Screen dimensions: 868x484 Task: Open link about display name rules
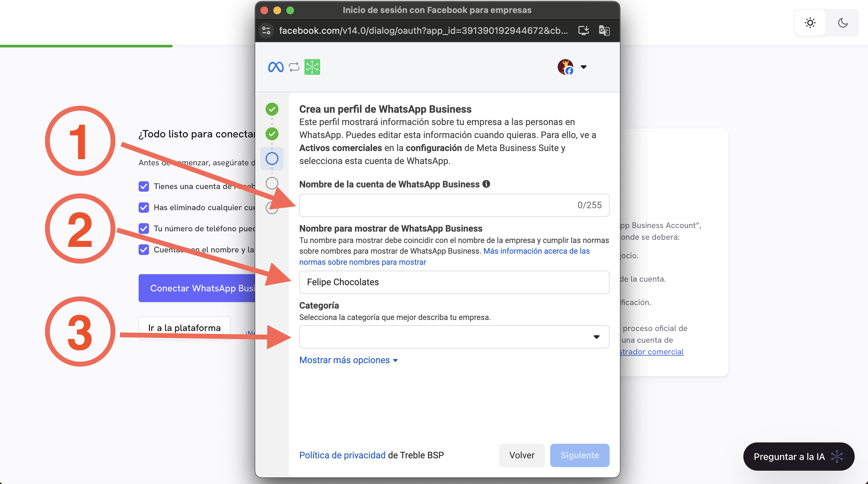click(x=444, y=256)
